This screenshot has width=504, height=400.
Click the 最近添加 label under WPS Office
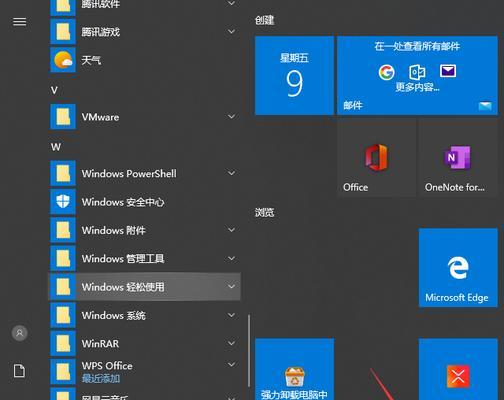click(x=101, y=379)
